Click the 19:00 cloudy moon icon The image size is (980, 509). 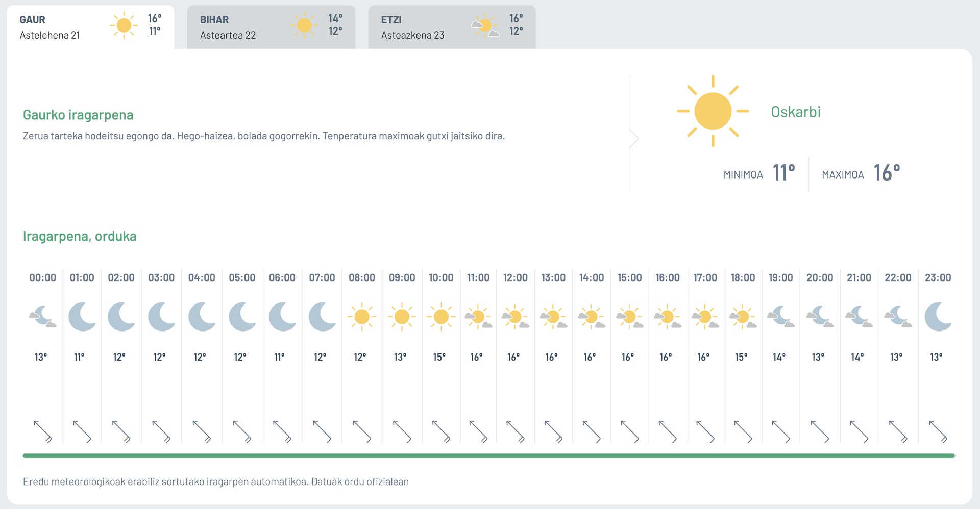[781, 317]
